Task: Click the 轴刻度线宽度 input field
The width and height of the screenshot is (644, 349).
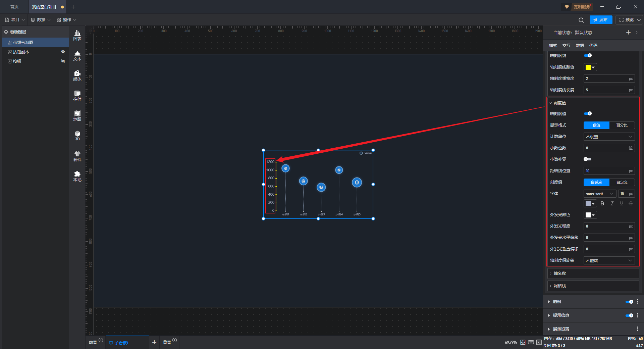Action: [609, 79]
